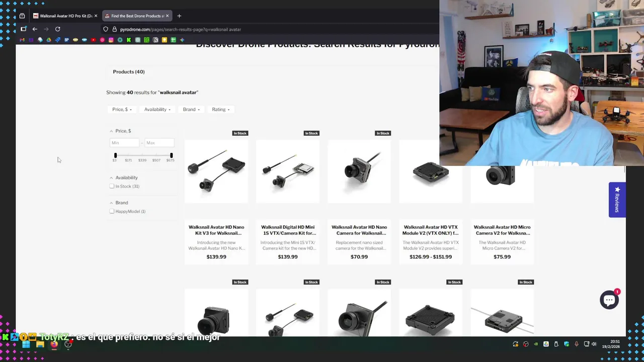This screenshot has height=362, width=644.
Task: Switch to Find the Best Drone Products tab
Action: coord(136,16)
